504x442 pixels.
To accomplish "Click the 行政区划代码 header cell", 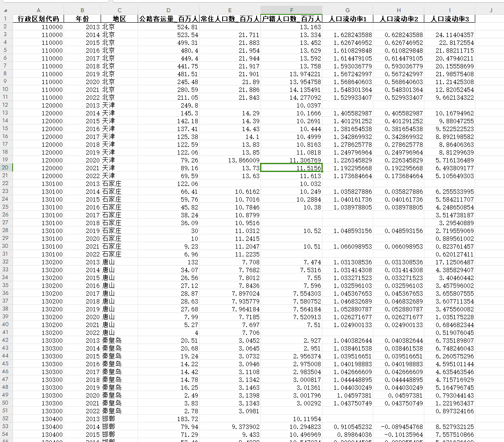I will [x=38, y=19].
